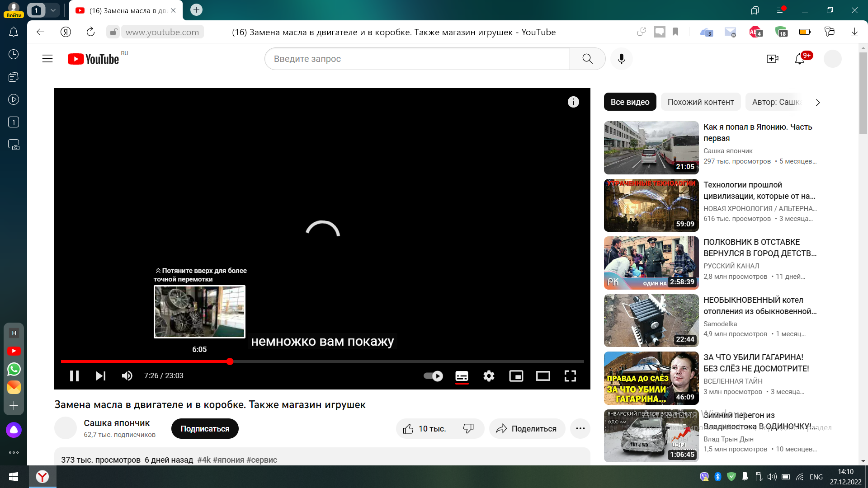The height and width of the screenshot is (488, 868).
Task: Open sidebar screenshot tool icon
Action: (14, 145)
